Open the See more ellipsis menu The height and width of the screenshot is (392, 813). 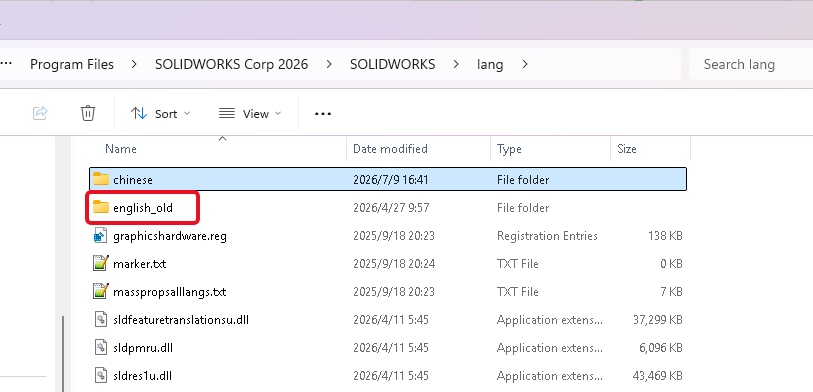[x=323, y=114]
